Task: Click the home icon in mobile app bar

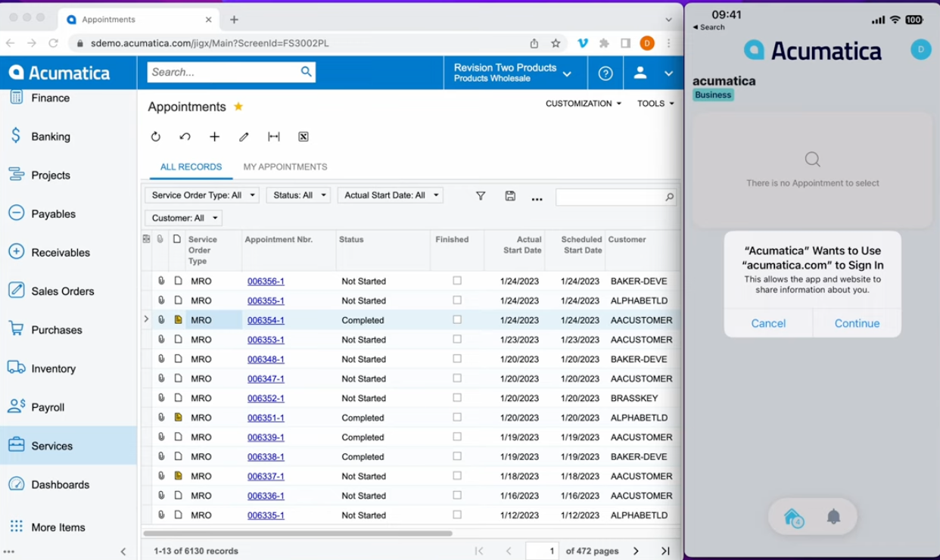Action: point(793,517)
